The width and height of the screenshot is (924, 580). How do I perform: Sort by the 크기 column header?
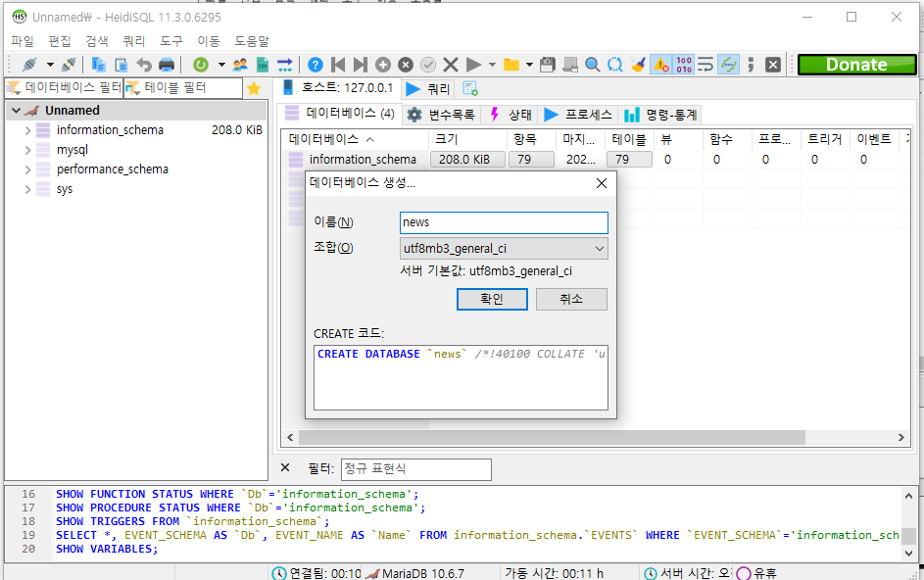467,139
